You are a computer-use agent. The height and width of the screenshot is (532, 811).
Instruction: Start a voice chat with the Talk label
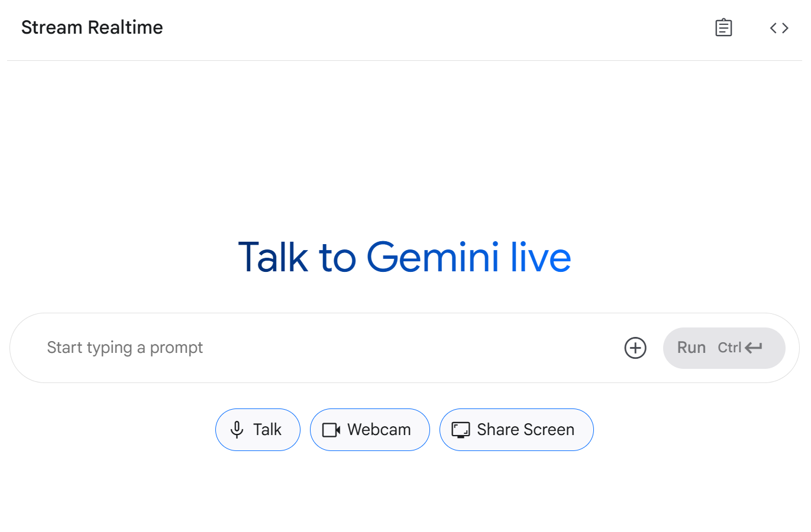(267, 430)
